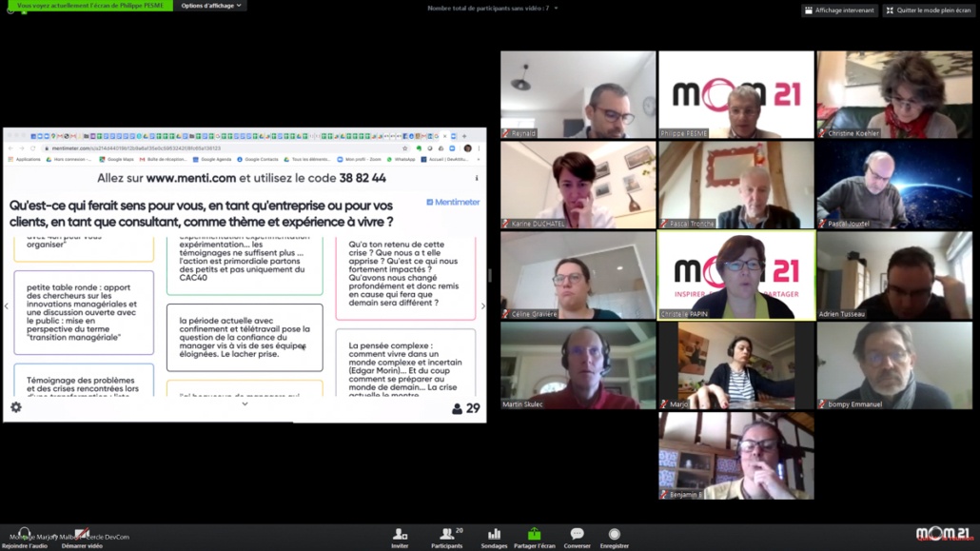
Task: Open the Accueil DevAttitu bookmark
Action: tap(444, 160)
